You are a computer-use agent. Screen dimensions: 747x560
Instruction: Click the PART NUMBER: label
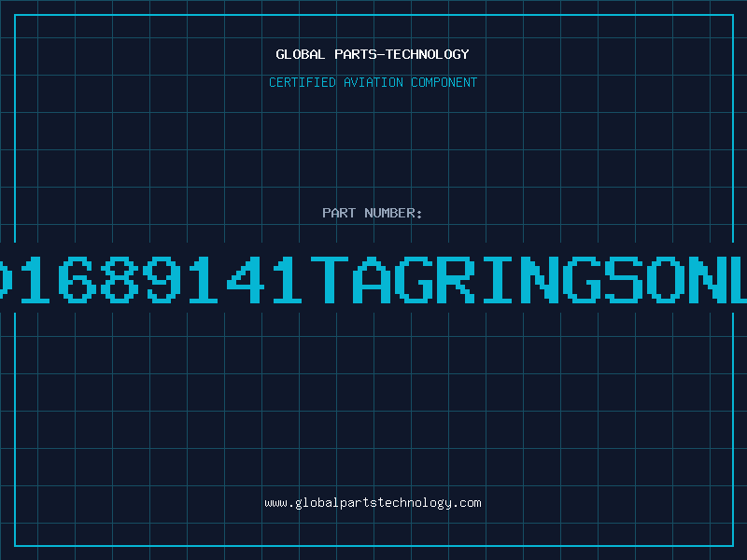click(x=373, y=213)
